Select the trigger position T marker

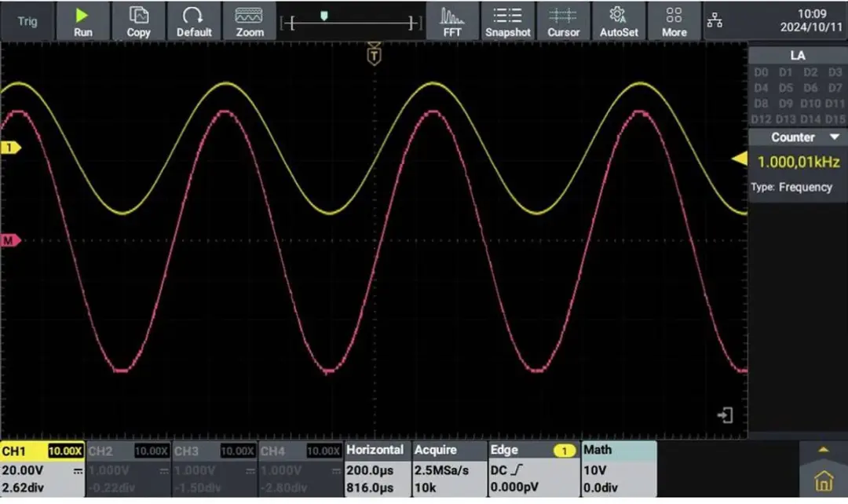click(374, 54)
